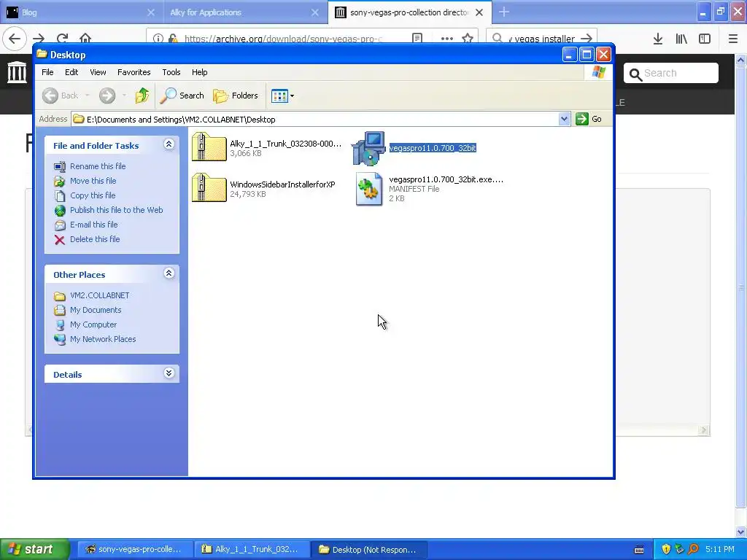The width and height of the screenshot is (747, 560).
Task: Click Delete this file task
Action: tap(95, 239)
